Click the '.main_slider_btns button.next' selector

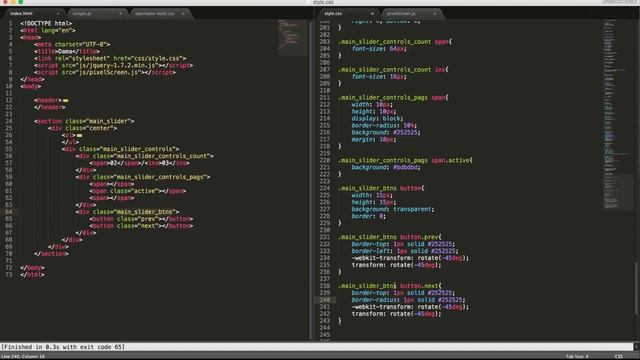click(389, 286)
